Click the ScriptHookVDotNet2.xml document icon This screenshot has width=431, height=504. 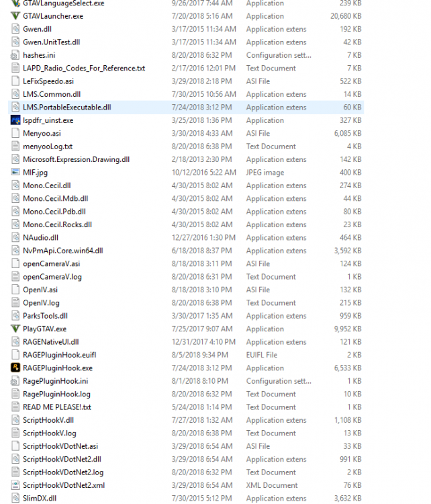pos(15,485)
